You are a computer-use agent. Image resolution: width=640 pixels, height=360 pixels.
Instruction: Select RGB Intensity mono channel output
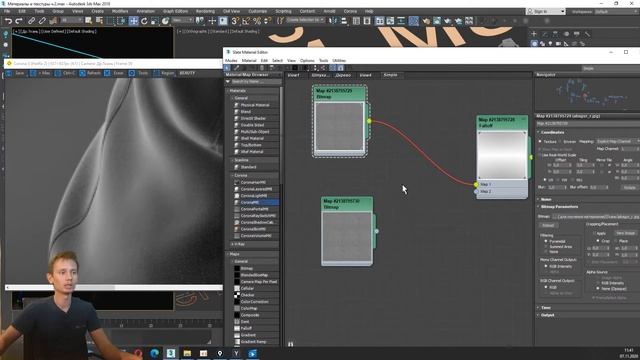[546, 266]
